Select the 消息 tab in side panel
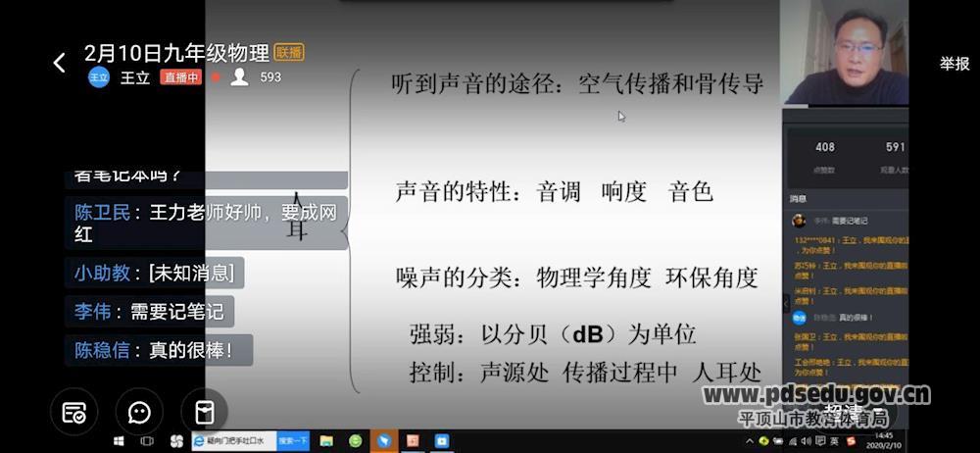Image resolution: width=980 pixels, height=453 pixels. [799, 199]
